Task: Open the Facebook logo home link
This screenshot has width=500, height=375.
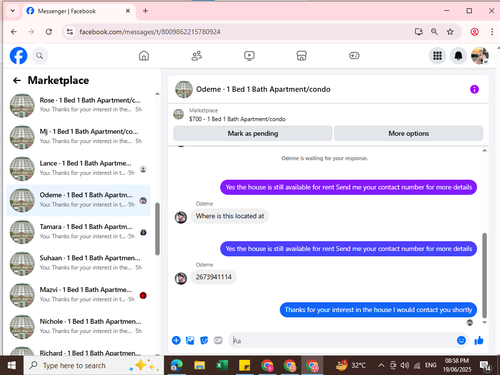Action: click(18, 56)
